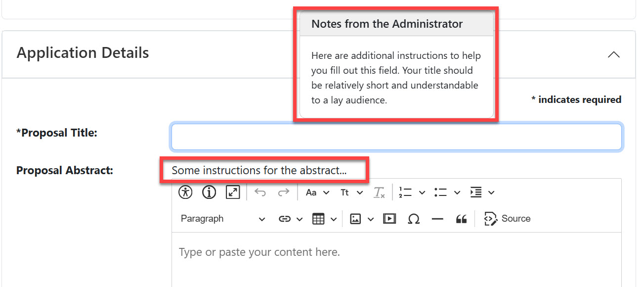Expand font family dropdown arrow

pos(326,192)
